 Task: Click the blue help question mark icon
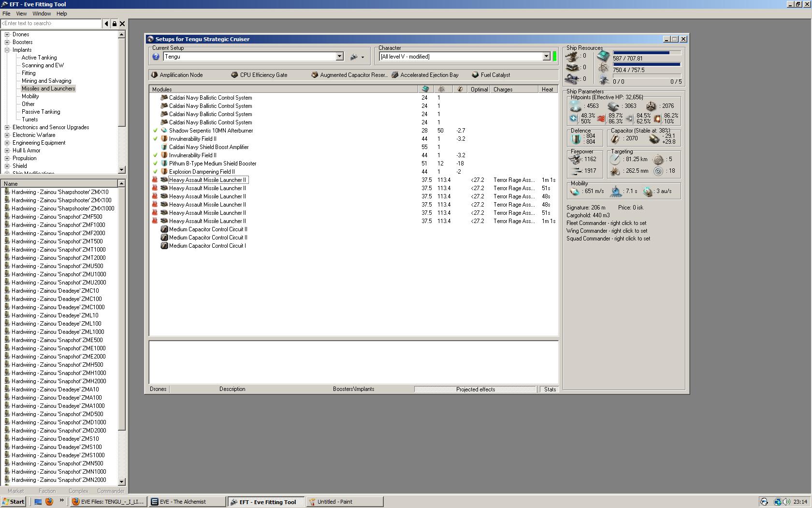coord(156,57)
